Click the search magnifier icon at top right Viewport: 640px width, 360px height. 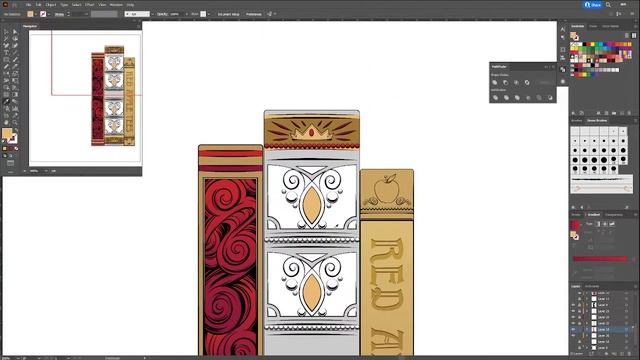[x=609, y=5]
